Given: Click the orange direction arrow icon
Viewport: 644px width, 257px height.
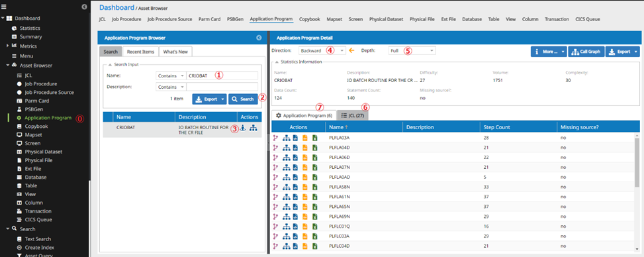Looking at the screenshot, I should click(x=351, y=50).
